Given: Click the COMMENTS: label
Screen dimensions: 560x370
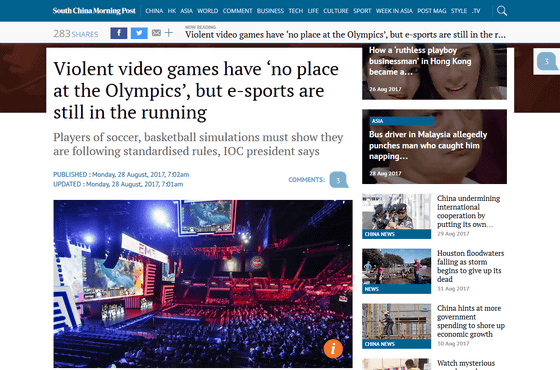Looking at the screenshot, I should (306, 180).
